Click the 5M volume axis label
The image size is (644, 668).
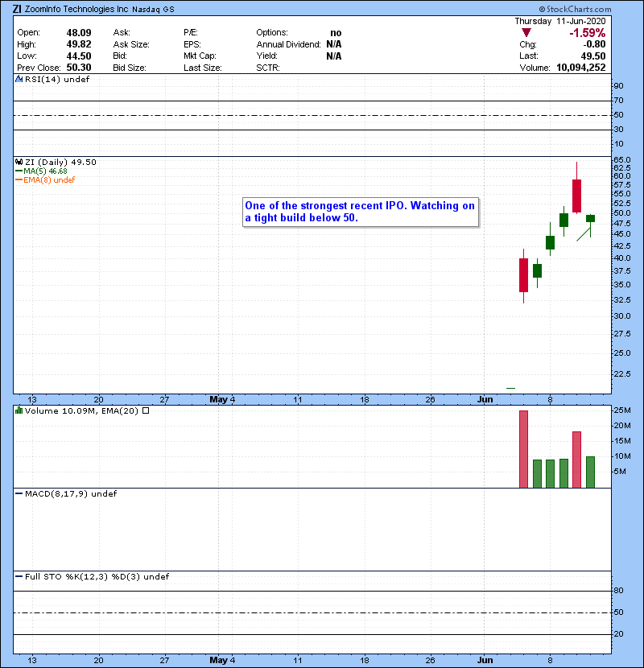tap(620, 472)
